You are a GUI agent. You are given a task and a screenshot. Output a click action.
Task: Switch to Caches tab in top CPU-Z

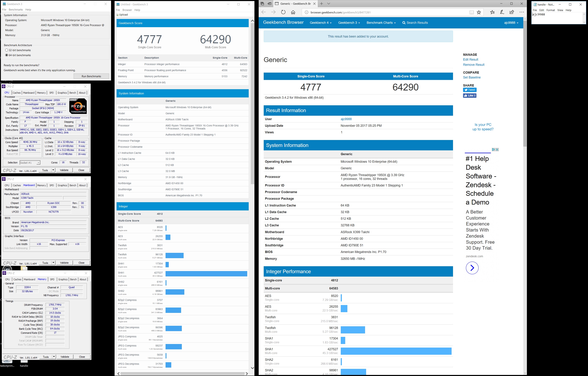pos(17,93)
